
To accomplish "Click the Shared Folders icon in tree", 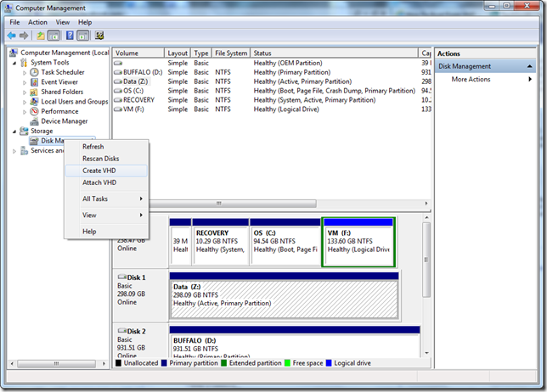I will click(34, 92).
